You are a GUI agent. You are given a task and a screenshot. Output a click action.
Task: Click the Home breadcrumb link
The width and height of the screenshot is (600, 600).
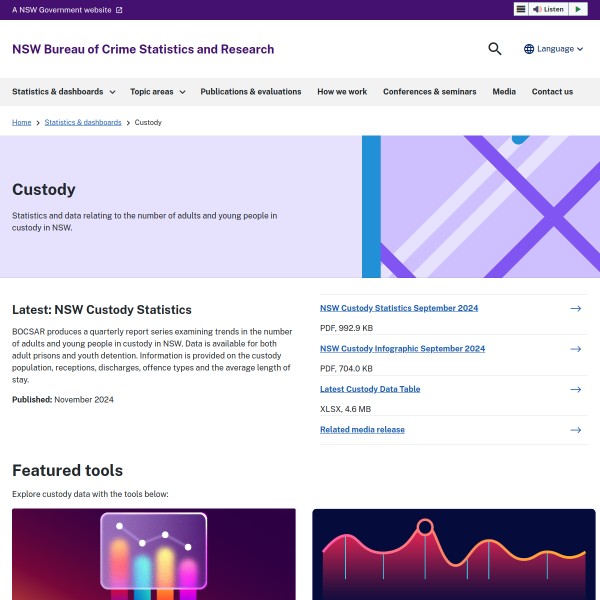pos(21,122)
